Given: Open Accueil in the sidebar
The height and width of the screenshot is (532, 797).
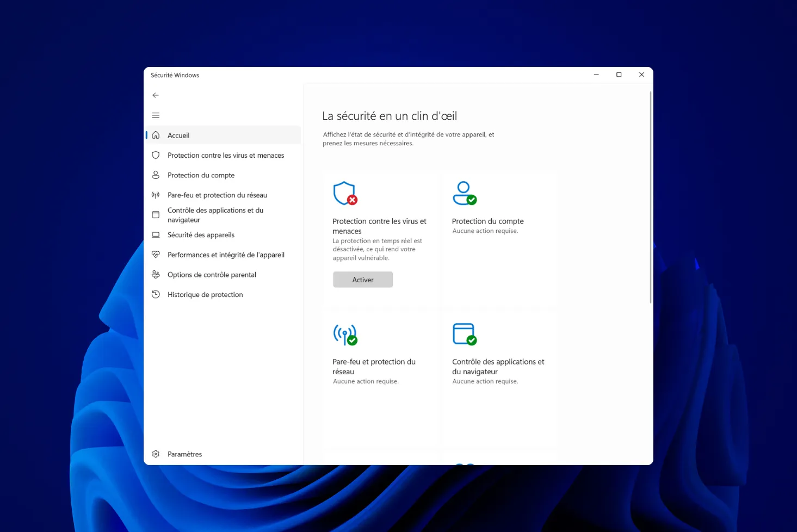Looking at the screenshot, I should tap(178, 135).
